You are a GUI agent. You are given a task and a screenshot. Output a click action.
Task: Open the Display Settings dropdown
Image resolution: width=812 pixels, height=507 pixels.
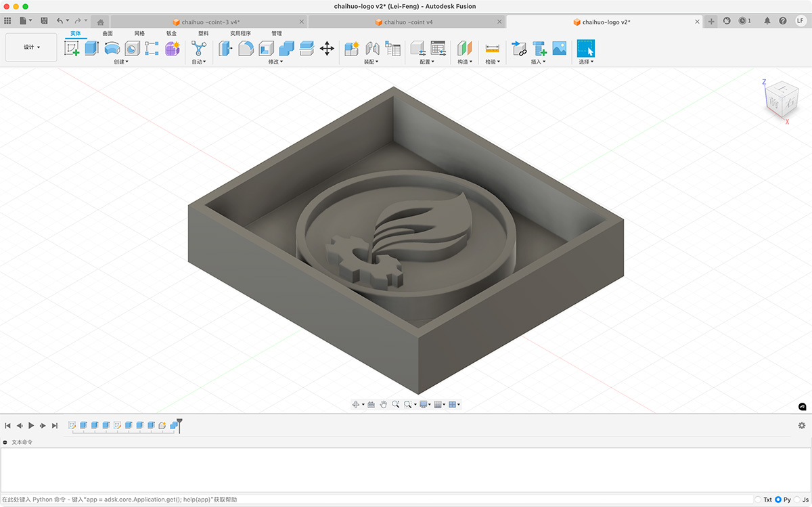point(424,404)
